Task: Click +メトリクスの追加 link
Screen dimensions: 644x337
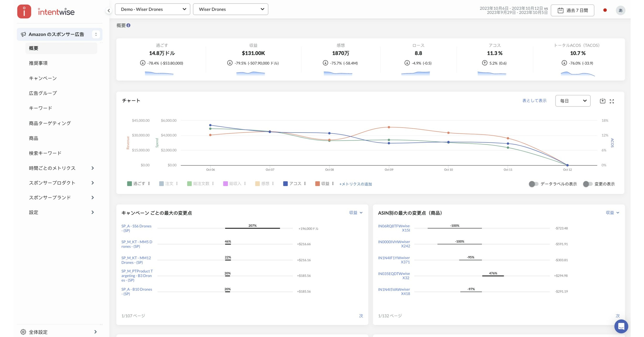Action: [355, 184]
